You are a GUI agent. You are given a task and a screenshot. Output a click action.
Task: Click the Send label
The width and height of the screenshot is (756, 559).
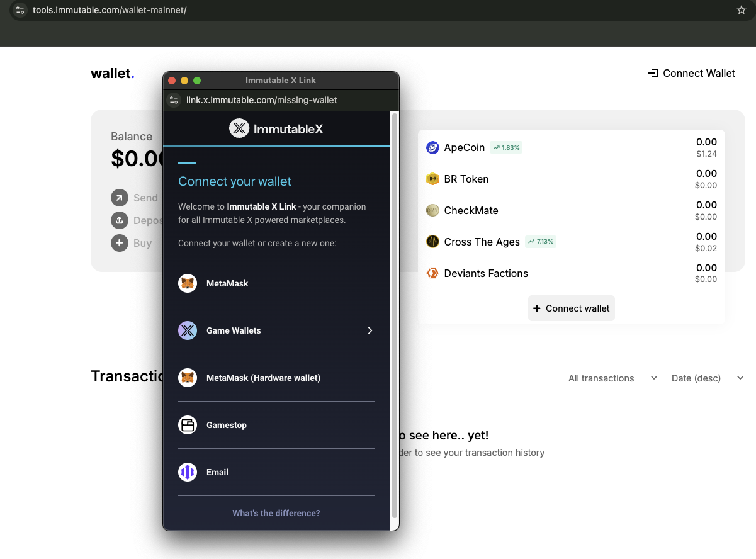(x=145, y=198)
